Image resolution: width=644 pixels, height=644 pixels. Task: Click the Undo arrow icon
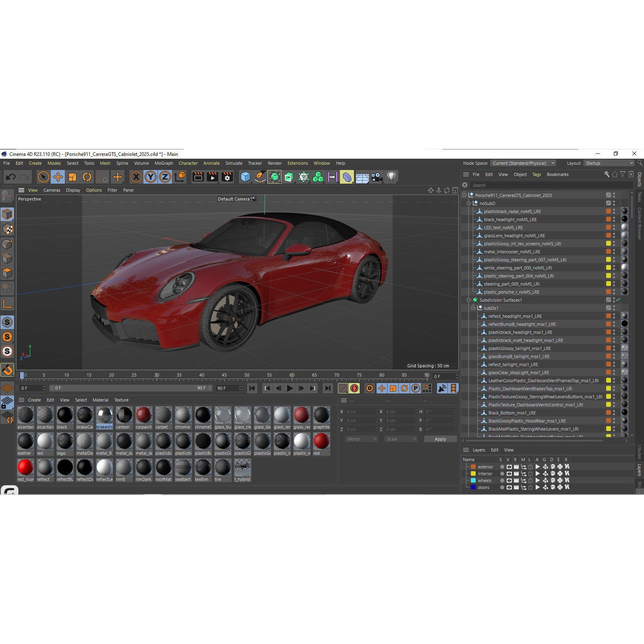[11, 177]
